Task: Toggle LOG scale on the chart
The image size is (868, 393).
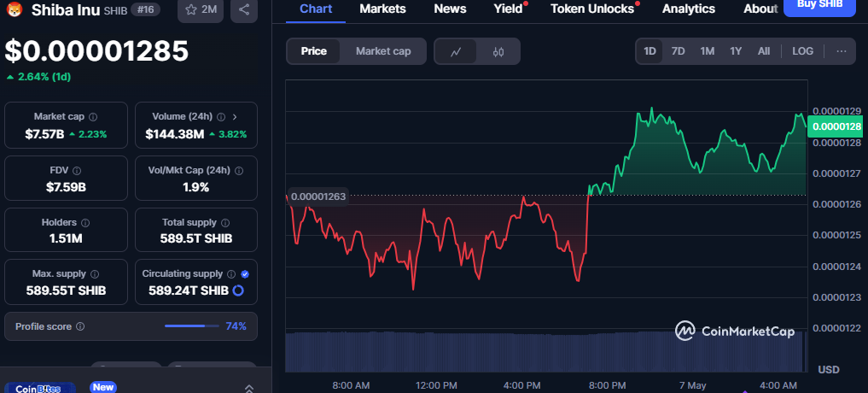Action: 802,51
